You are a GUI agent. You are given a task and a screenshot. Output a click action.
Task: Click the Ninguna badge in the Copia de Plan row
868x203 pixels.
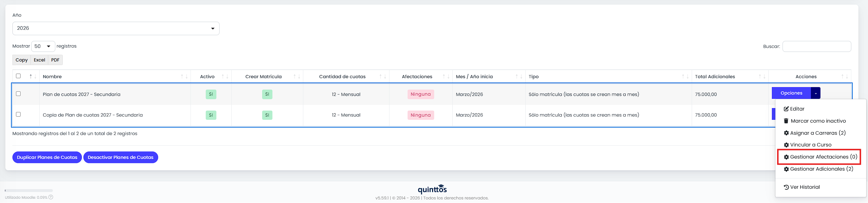click(x=421, y=115)
